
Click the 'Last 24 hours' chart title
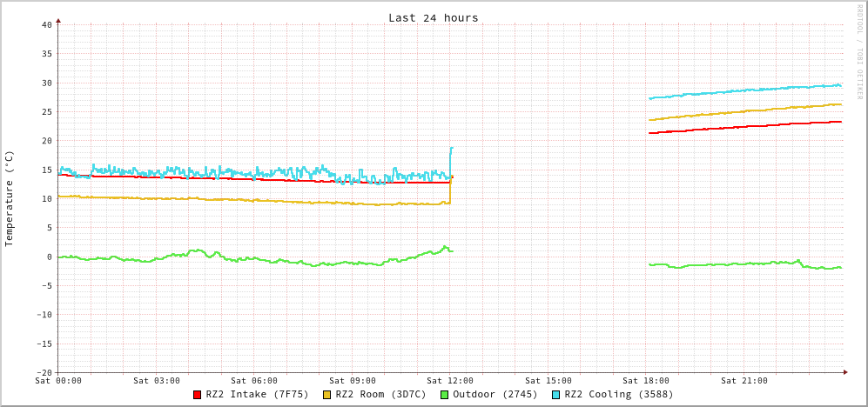click(433, 17)
